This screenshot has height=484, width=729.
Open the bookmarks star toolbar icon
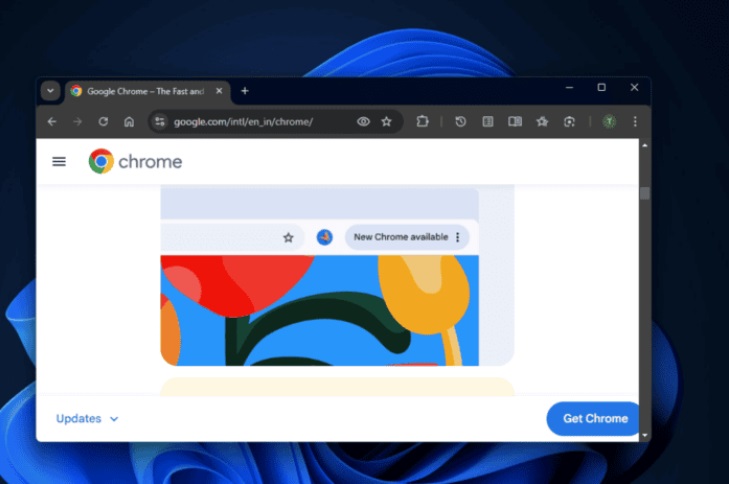(x=542, y=122)
